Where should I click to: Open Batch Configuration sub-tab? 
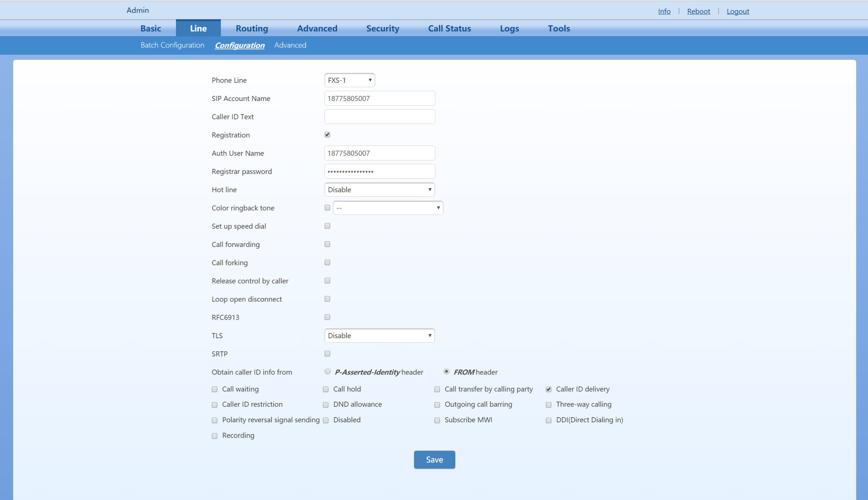172,45
